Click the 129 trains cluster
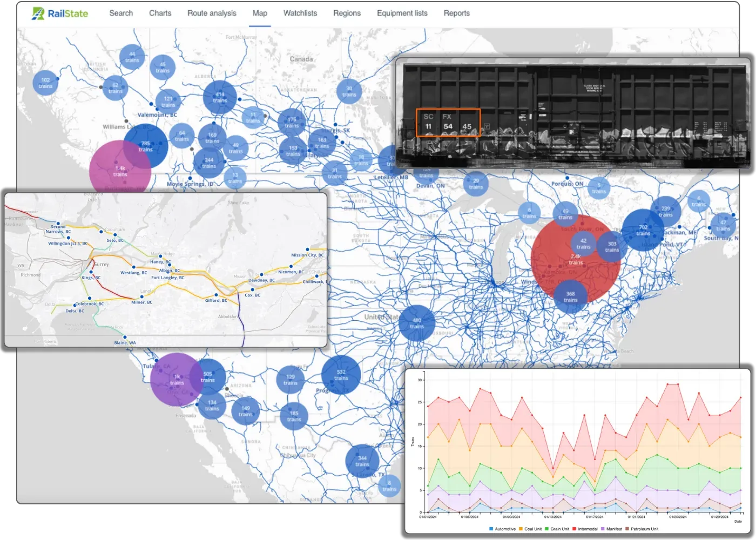The height and width of the screenshot is (540, 756). (291, 380)
